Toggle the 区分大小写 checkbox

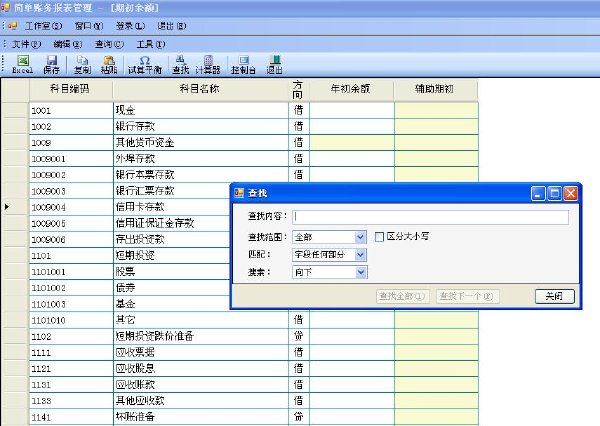tap(379, 237)
